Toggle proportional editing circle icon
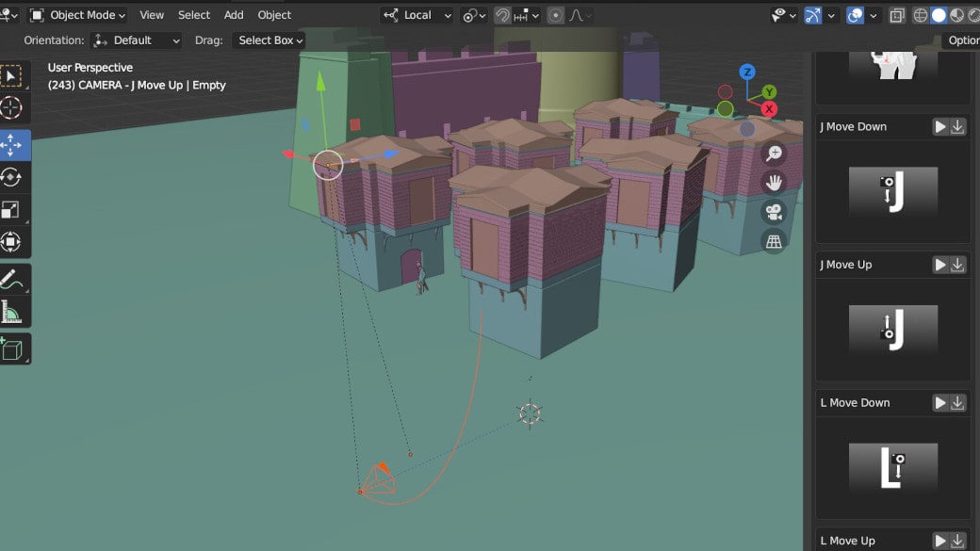 (x=555, y=16)
